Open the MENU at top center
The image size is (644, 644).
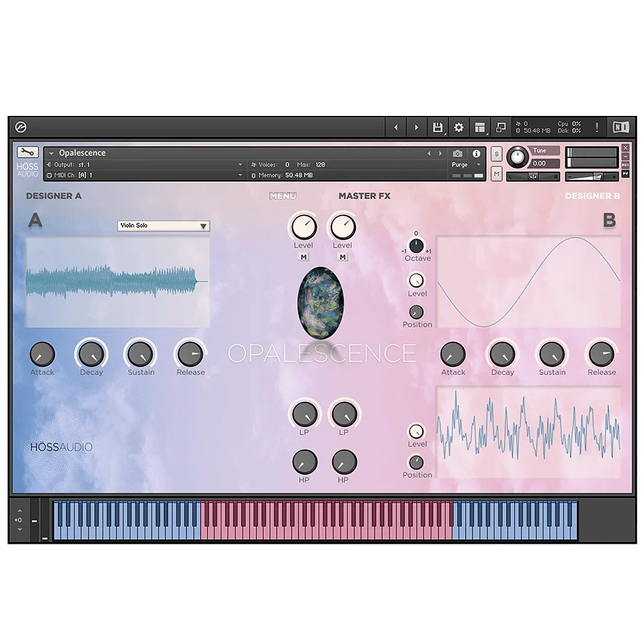tap(282, 195)
